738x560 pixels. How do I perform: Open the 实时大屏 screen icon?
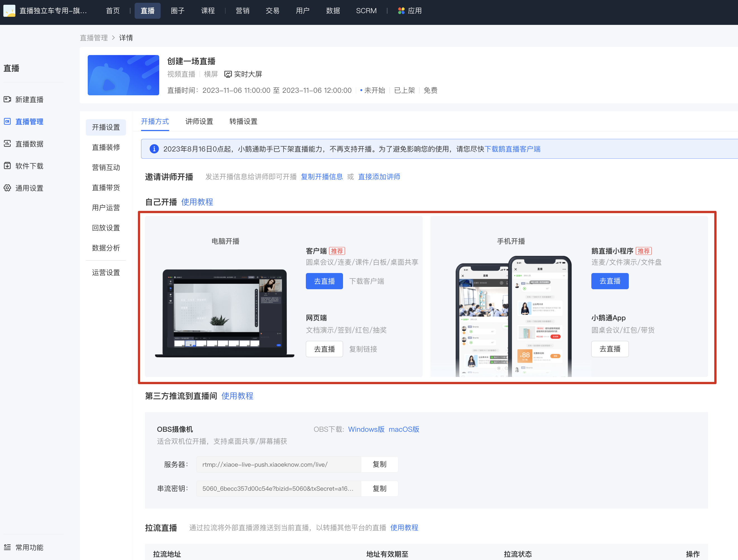[228, 74]
